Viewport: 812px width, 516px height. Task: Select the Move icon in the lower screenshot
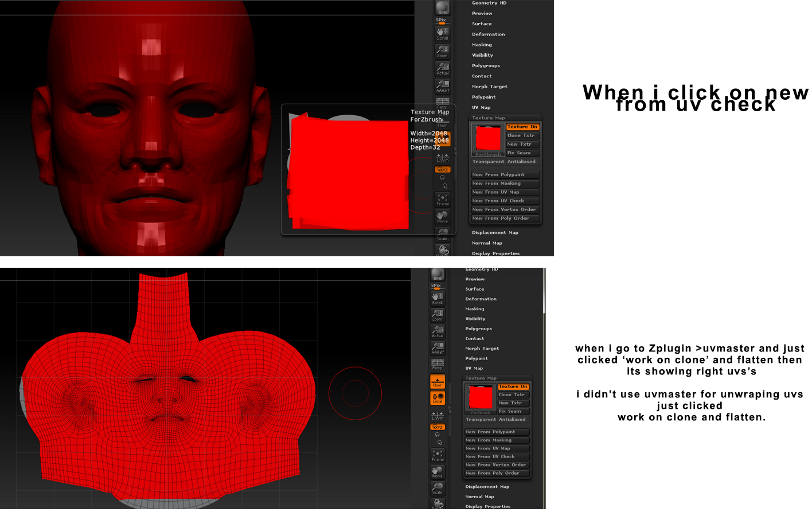(x=438, y=472)
